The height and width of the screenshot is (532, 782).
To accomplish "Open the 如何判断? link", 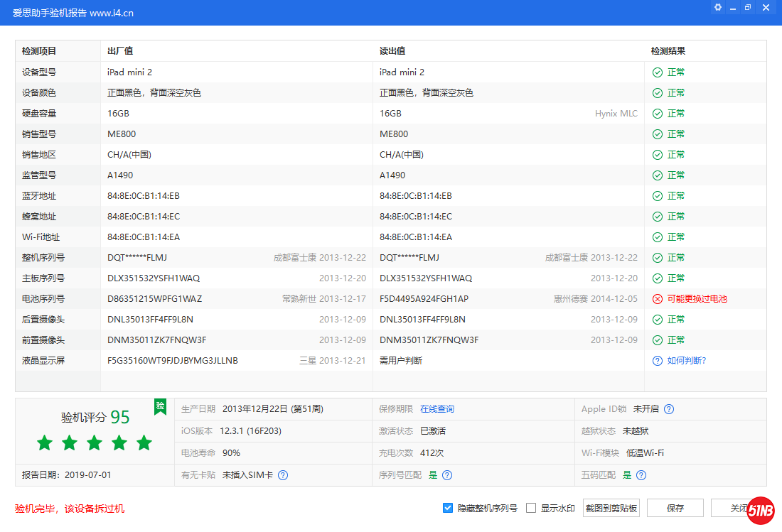I will coord(687,361).
